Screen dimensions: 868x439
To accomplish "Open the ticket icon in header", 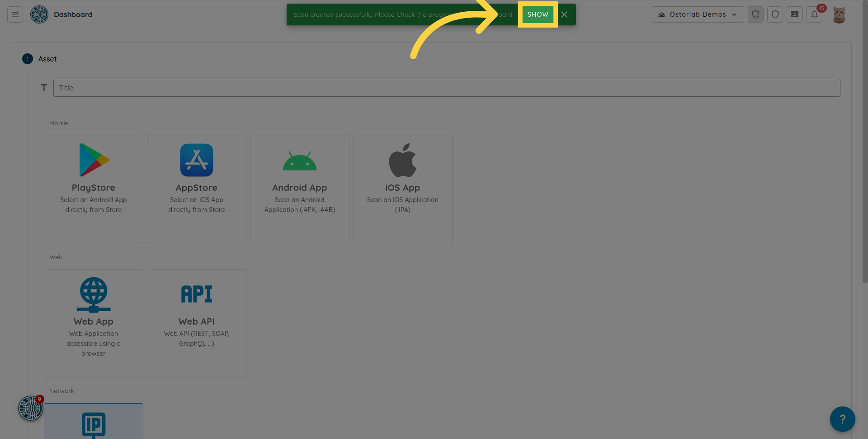I will (x=794, y=14).
